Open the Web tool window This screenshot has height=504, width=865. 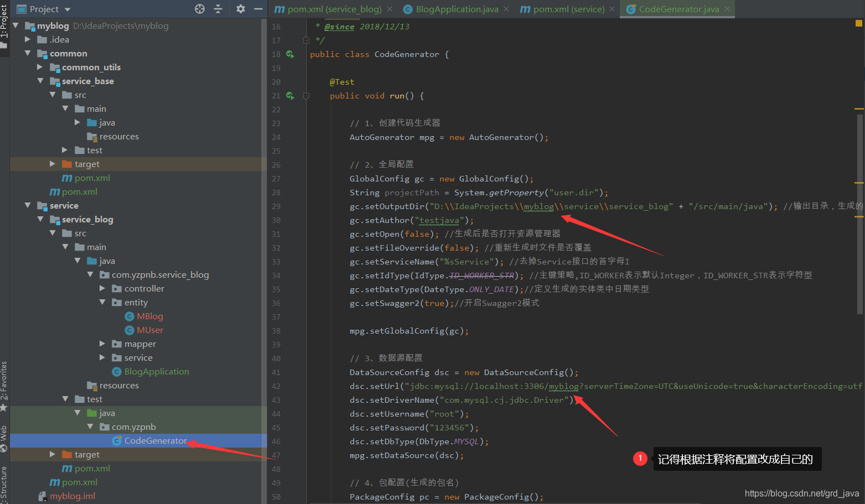4,438
